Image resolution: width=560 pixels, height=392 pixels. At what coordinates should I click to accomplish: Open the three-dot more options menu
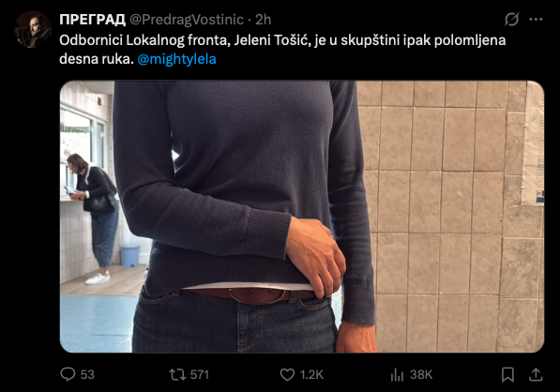(536, 20)
